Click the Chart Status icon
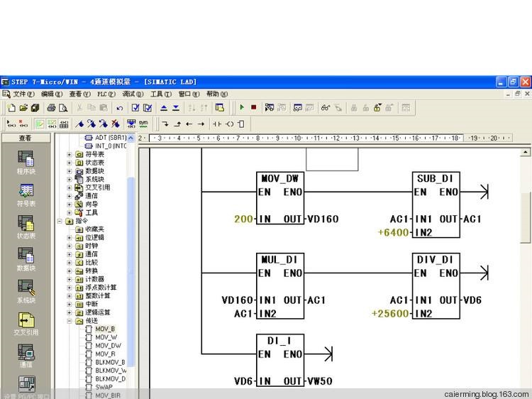532x399 pixels. [297, 108]
